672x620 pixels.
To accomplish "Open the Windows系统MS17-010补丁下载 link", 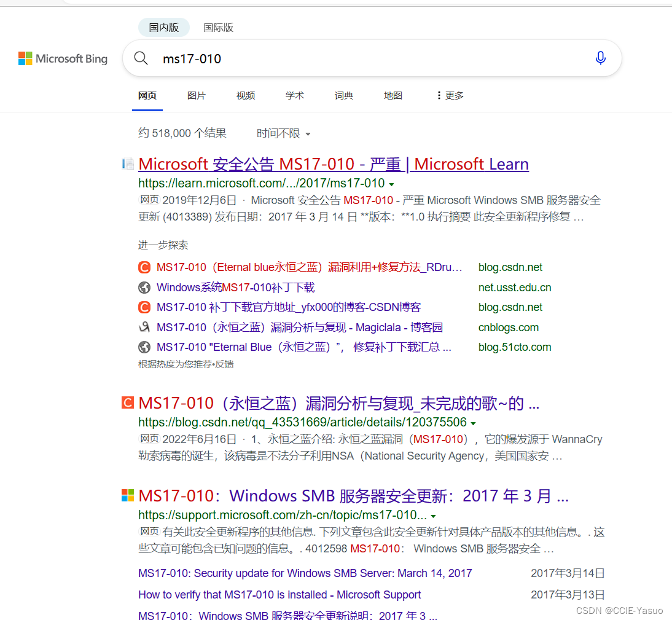I will (x=236, y=288).
